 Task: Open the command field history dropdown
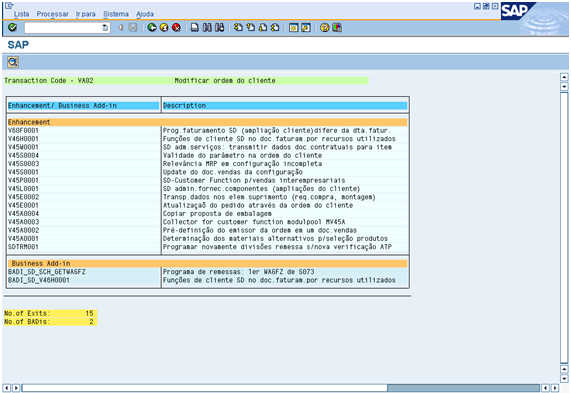click(105, 28)
